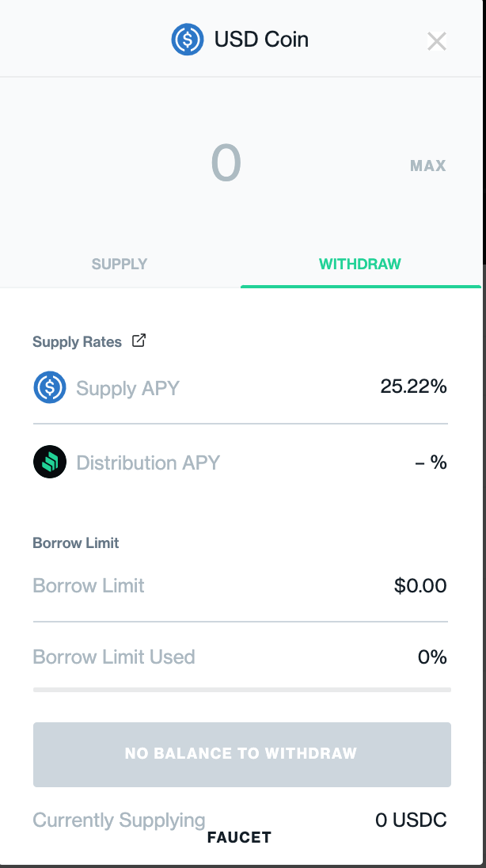Click the Borrow Limit Used 0% value

432,657
